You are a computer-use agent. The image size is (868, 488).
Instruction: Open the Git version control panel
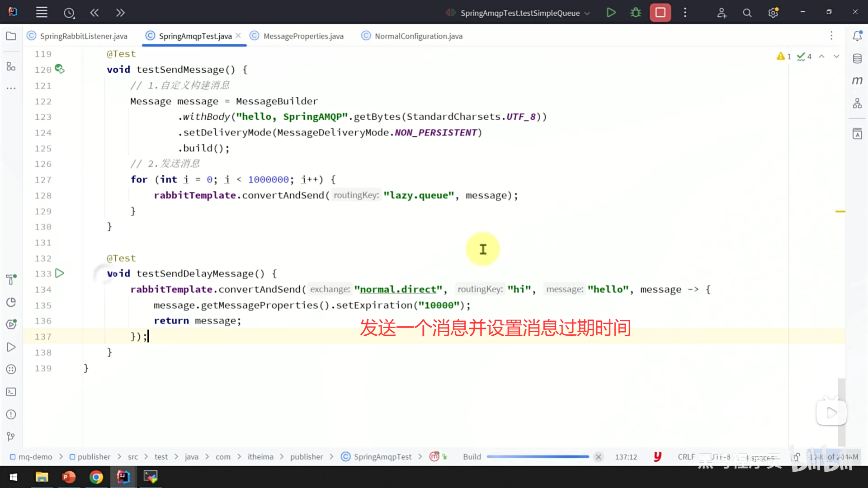pyautogui.click(x=11, y=436)
